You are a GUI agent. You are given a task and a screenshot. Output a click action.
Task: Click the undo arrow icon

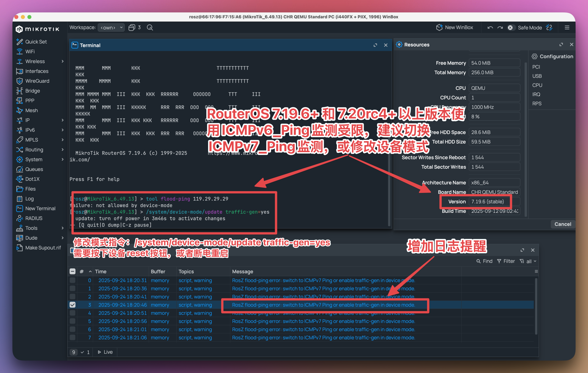490,28
